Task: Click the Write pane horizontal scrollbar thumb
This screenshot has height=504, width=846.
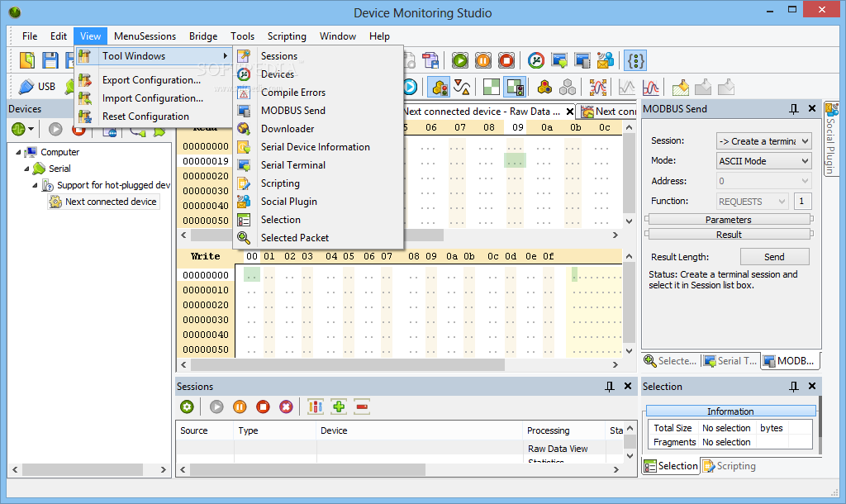Action: pyautogui.click(x=348, y=364)
